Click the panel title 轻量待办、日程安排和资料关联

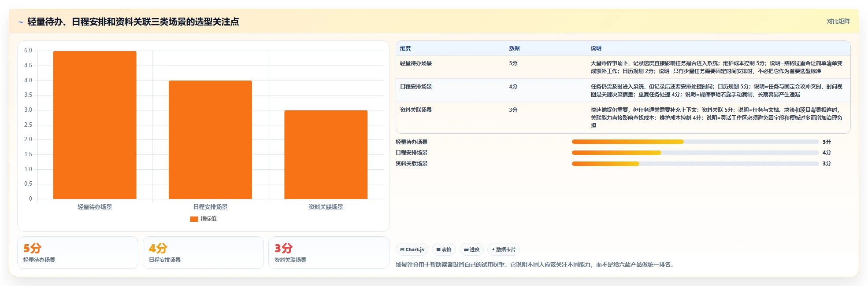click(133, 22)
